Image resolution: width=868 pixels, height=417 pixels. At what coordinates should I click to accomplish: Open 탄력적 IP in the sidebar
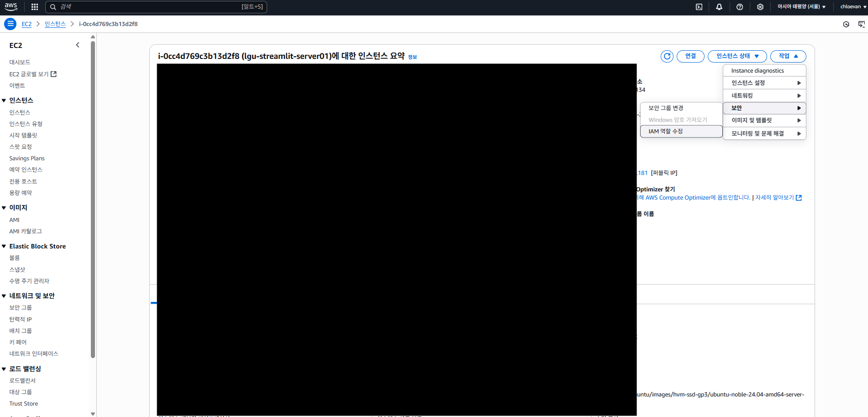tap(21, 319)
